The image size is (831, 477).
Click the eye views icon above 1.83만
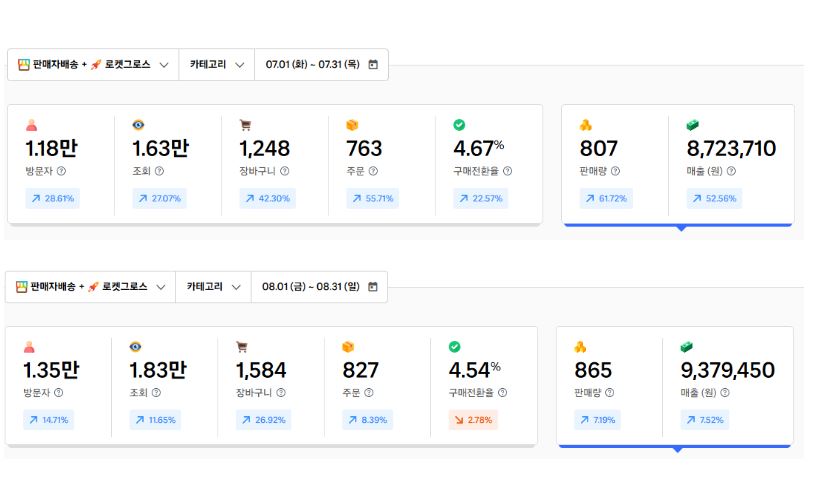tap(136, 347)
